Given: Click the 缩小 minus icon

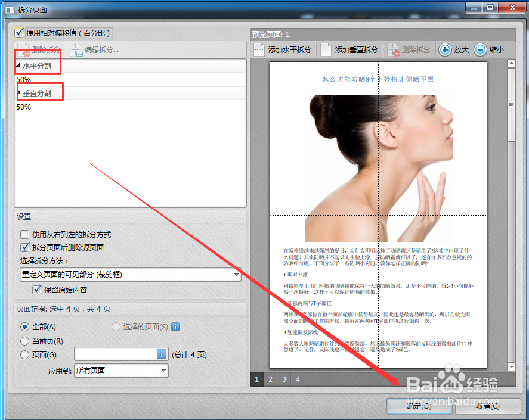Looking at the screenshot, I should (480, 50).
